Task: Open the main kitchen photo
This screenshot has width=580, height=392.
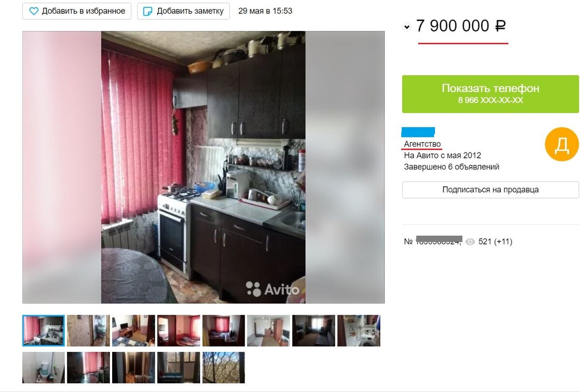Action: [x=203, y=167]
